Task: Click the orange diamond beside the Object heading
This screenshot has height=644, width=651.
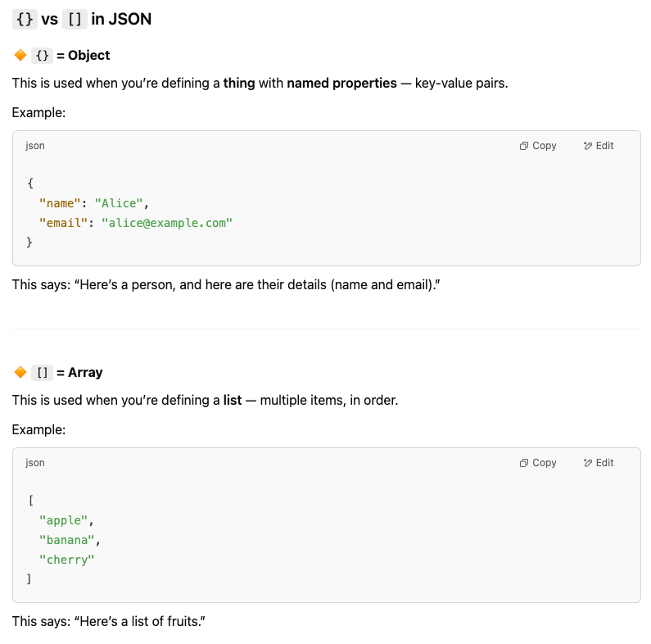Action: point(20,56)
